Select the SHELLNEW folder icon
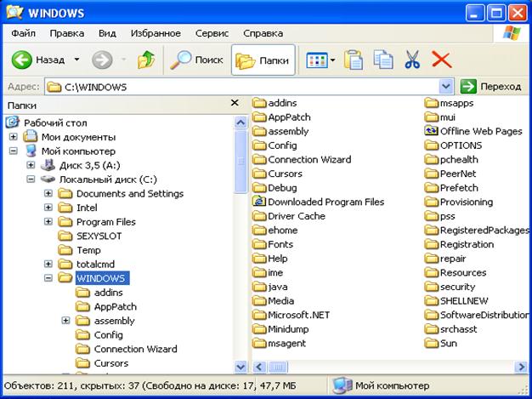 click(431, 301)
